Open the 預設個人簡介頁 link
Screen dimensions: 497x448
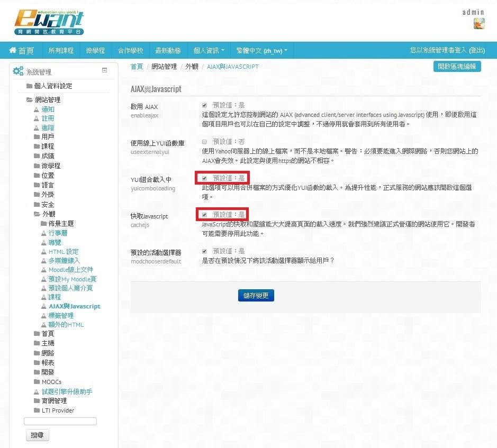click(70, 288)
